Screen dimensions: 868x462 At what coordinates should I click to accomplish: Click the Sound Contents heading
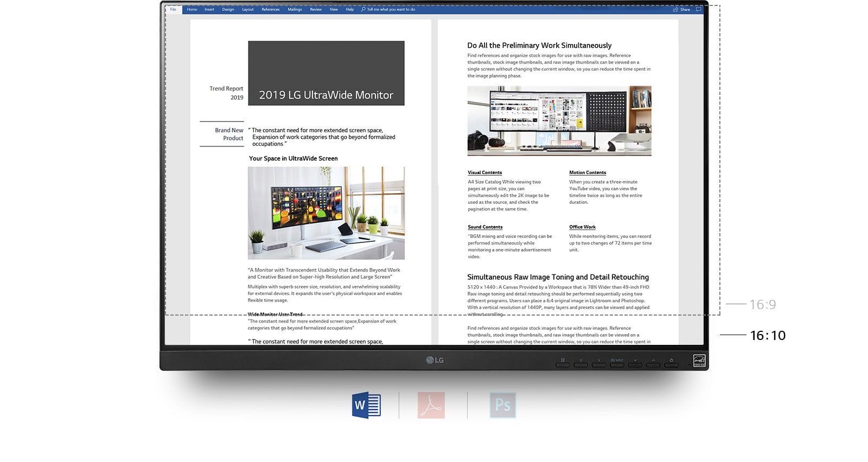click(485, 227)
